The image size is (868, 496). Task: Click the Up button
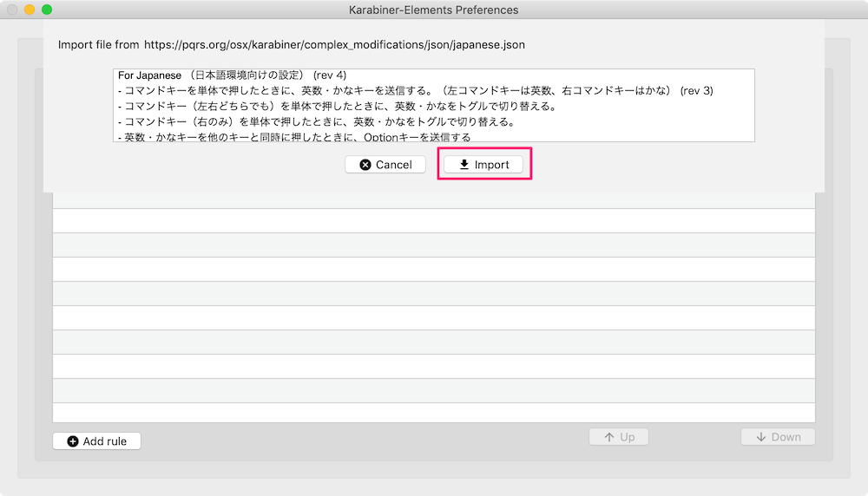point(619,437)
